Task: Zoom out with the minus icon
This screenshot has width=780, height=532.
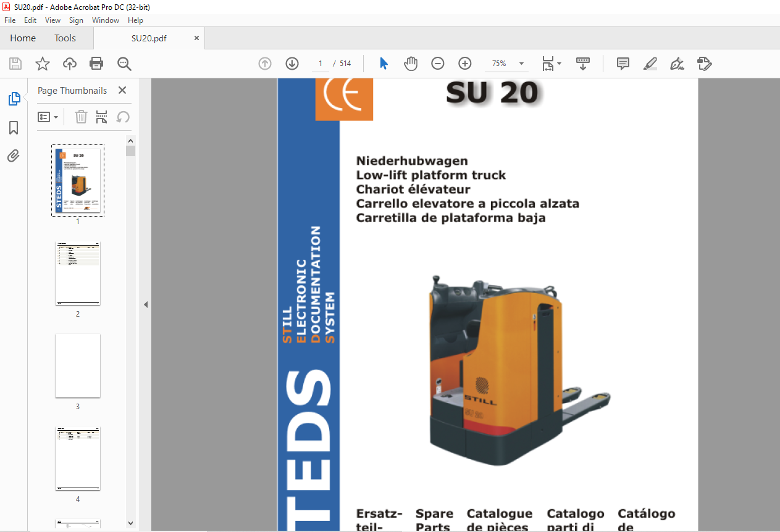Action: point(438,64)
